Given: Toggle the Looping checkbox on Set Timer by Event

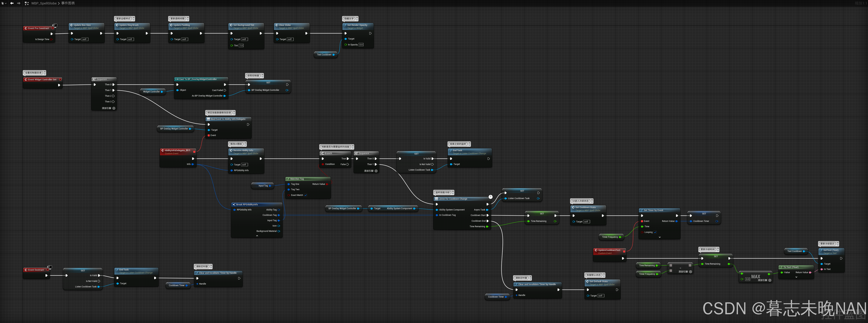Looking at the screenshot, I should pyautogui.click(x=655, y=232).
